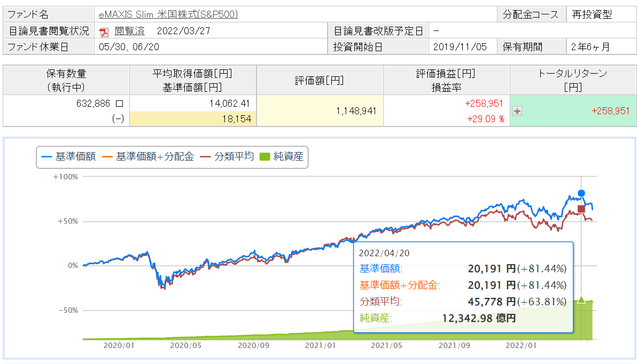The height and width of the screenshot is (364, 638).
Task: Click the profit rate +29.09 %
Action: (x=485, y=119)
